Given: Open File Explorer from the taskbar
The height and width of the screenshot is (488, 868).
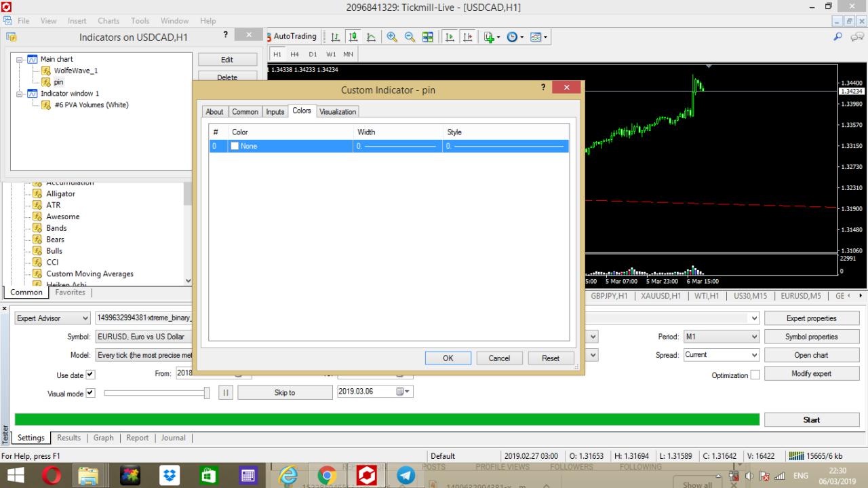Looking at the screenshot, I should click(89, 476).
